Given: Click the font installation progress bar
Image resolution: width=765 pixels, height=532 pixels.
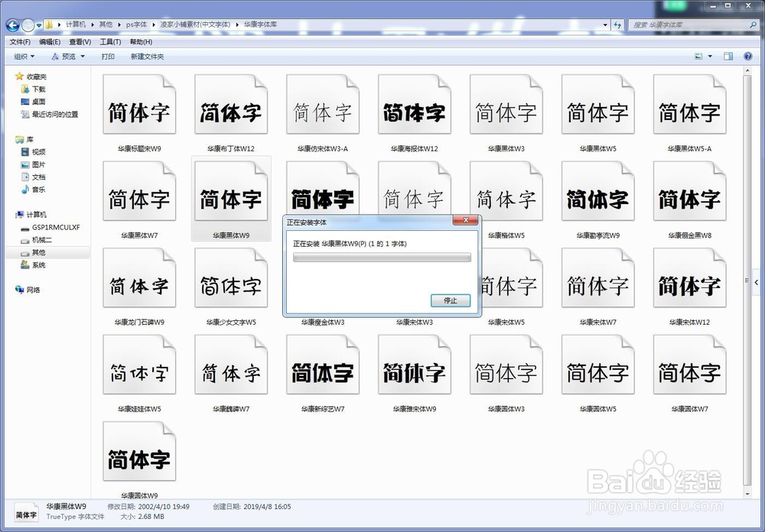Looking at the screenshot, I should click(x=382, y=258).
